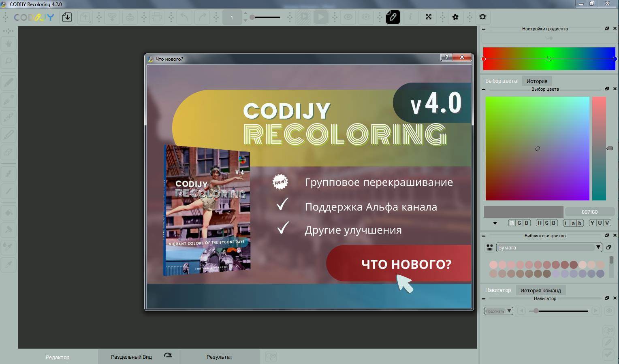Image resolution: width=619 pixels, height=364 pixels.
Task: Click the square color selection field
Action: 537,148
